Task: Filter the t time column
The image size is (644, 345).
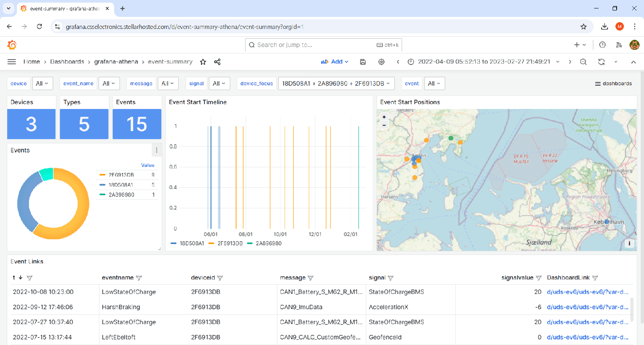Action: 29,278
